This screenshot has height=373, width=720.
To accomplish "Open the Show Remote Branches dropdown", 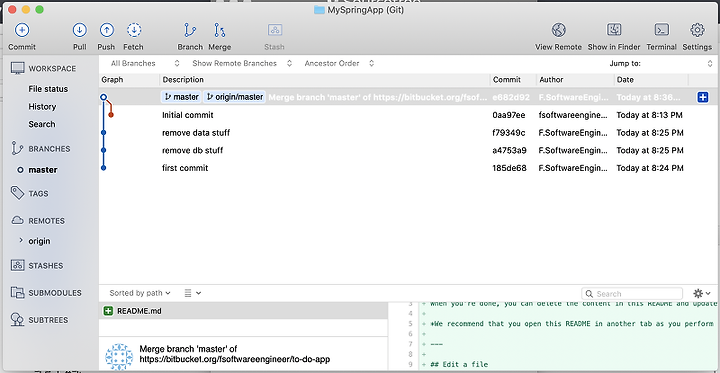I will (x=242, y=63).
